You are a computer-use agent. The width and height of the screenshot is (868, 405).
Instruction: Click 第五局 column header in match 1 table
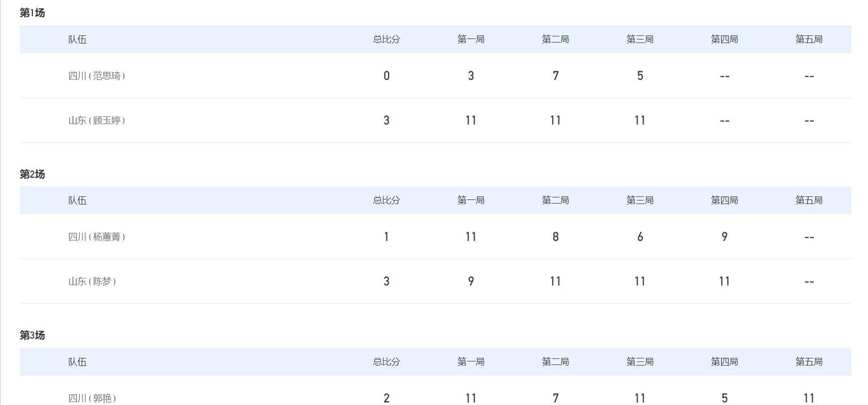click(x=809, y=39)
